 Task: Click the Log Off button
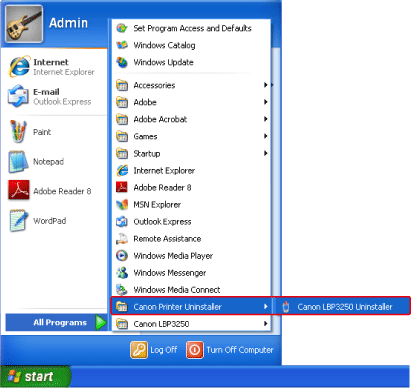154,350
